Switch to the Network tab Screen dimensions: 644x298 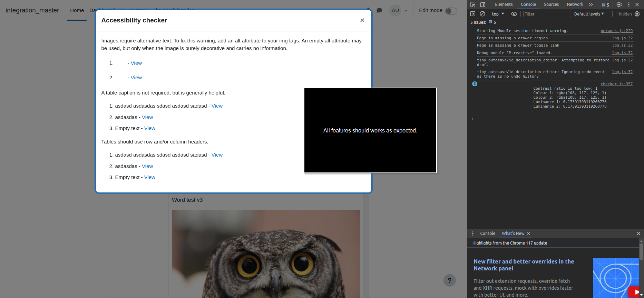pyautogui.click(x=575, y=4)
